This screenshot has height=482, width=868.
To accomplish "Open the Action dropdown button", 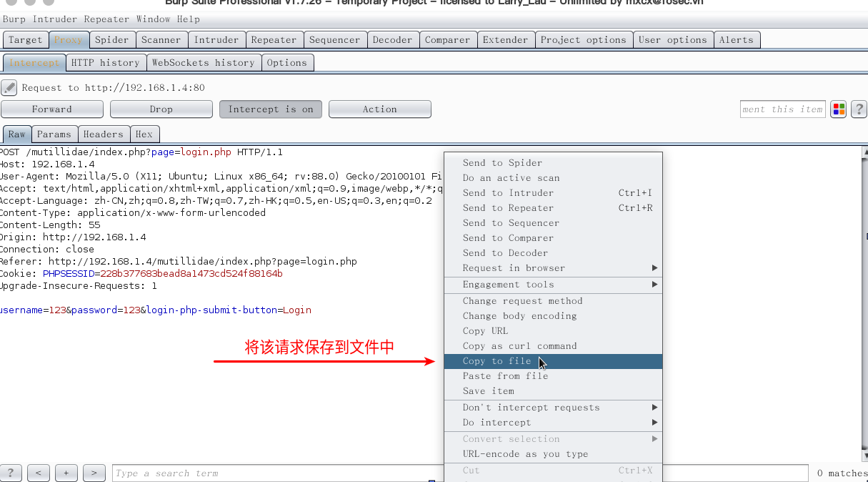I will pos(380,109).
